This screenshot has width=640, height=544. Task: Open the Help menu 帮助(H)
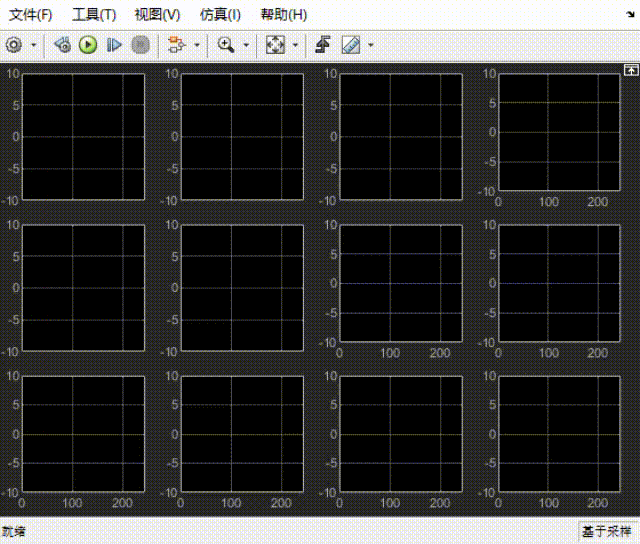(x=284, y=15)
